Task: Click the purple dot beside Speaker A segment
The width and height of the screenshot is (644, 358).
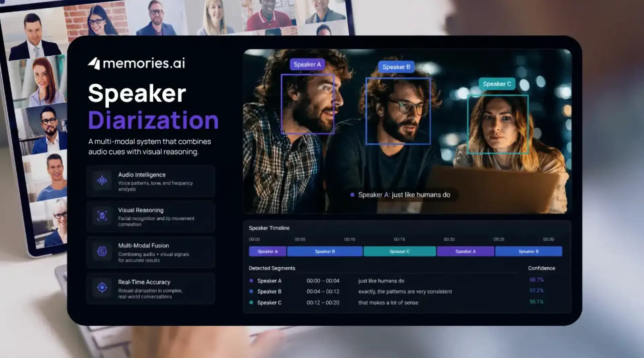Action: point(251,281)
